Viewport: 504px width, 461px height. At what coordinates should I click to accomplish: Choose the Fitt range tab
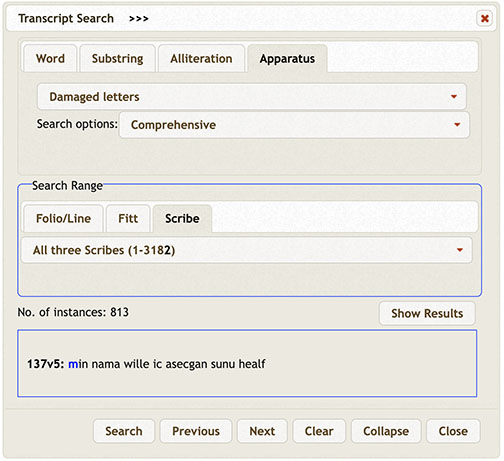128,218
